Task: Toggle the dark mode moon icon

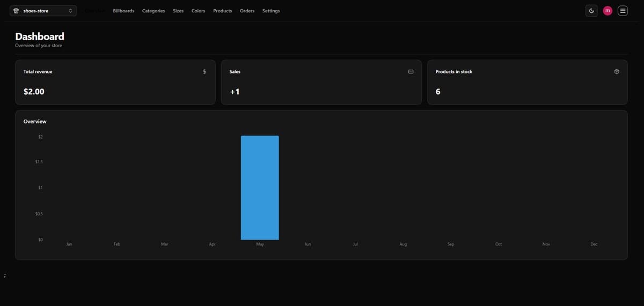Action: point(591,11)
